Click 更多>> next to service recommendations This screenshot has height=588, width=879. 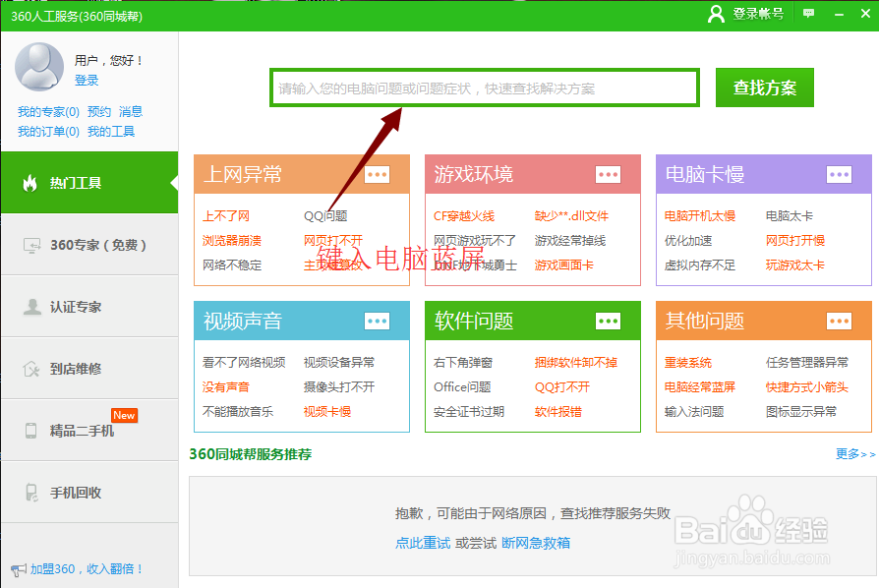point(855,454)
